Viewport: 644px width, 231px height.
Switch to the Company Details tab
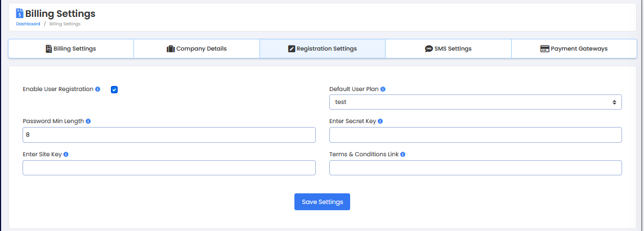tap(196, 49)
